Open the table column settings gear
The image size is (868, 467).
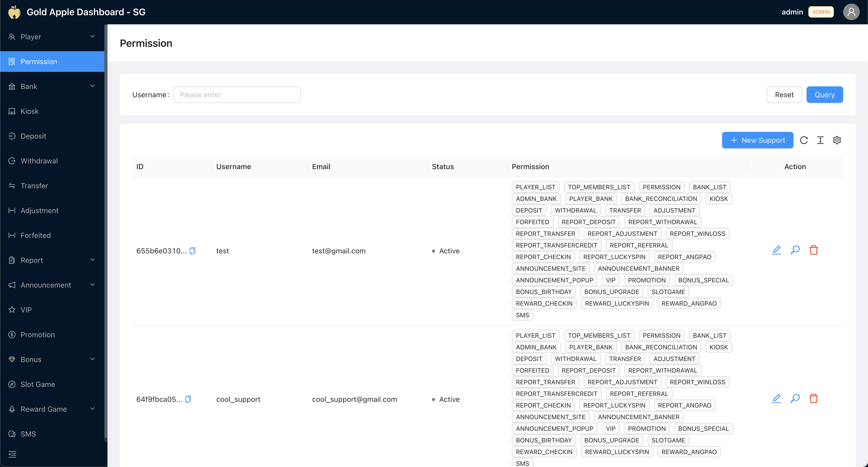(x=837, y=140)
